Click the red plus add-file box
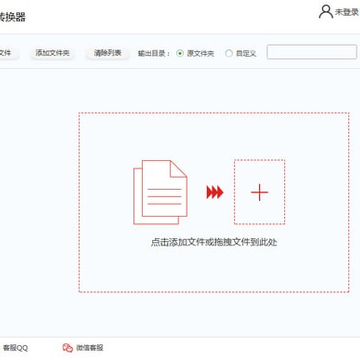360x360 pixels. [259, 192]
